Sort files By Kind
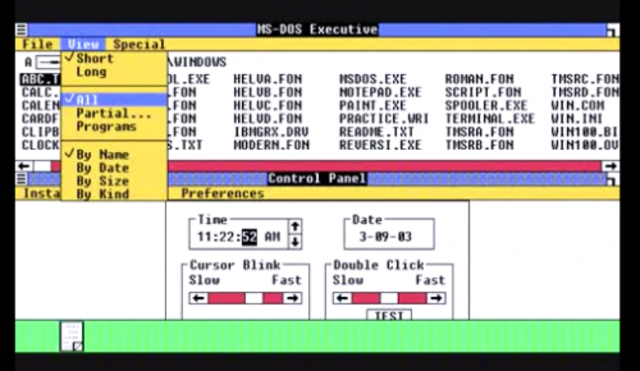The height and width of the screenshot is (371, 640). (114, 194)
